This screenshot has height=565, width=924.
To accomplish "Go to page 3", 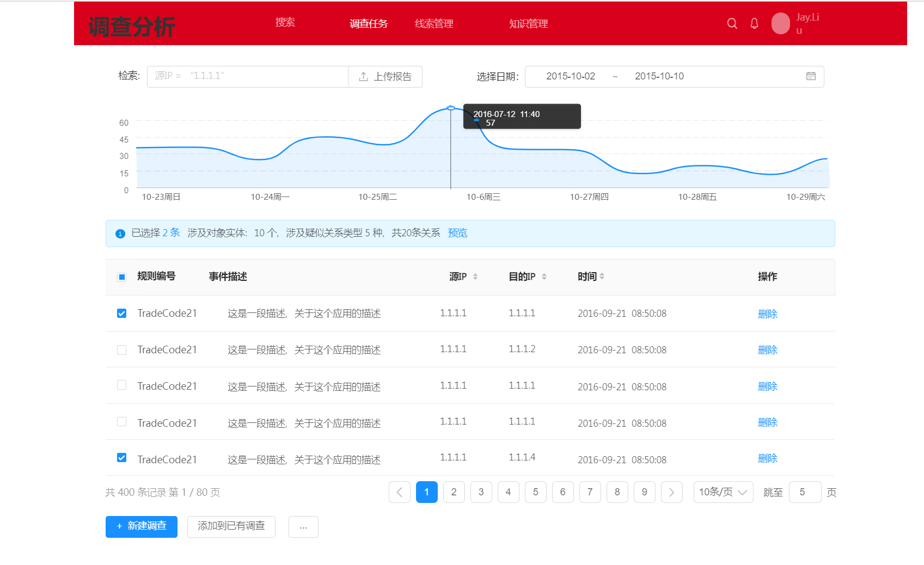I will pyautogui.click(x=481, y=492).
